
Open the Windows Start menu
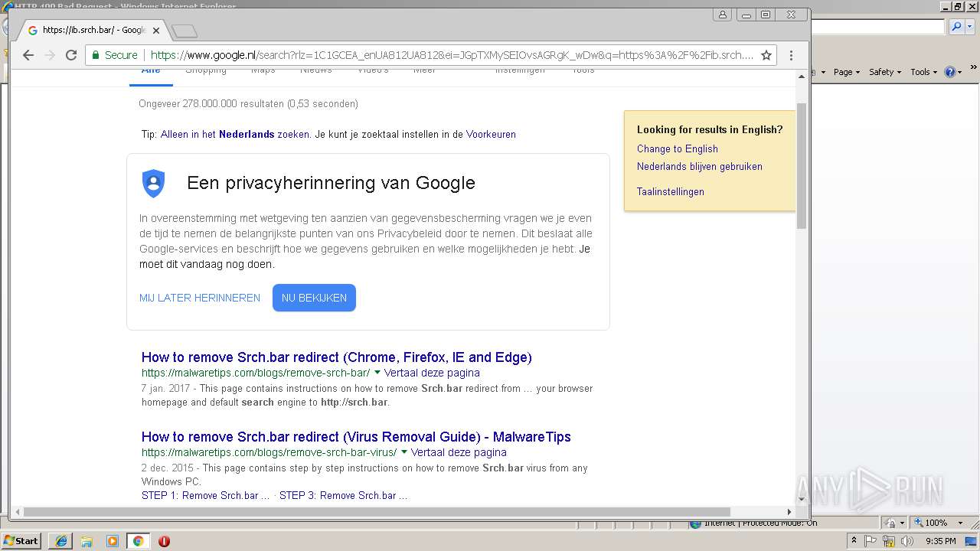point(21,541)
